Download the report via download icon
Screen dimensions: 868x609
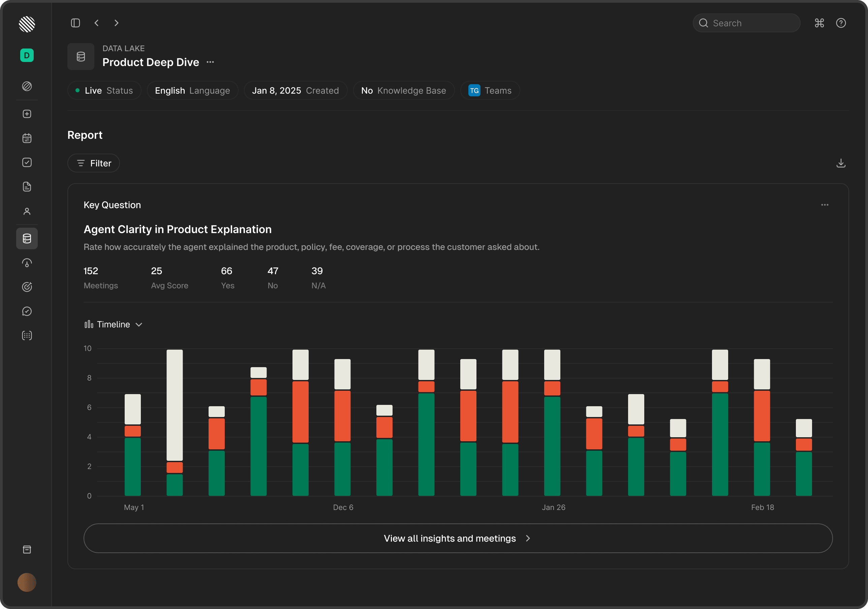(x=841, y=163)
